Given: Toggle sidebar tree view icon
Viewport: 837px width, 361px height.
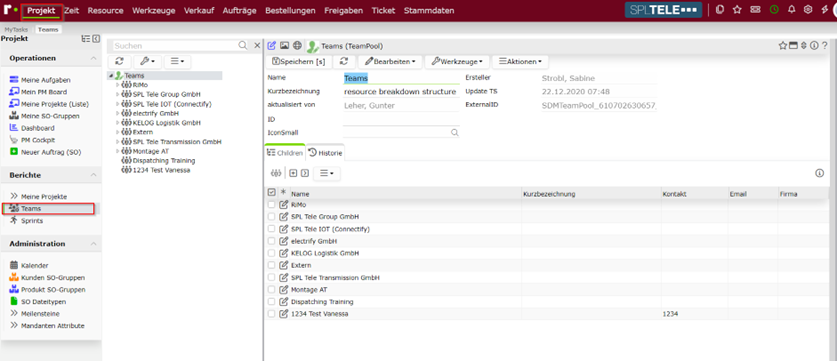Looking at the screenshot, I should [85, 39].
